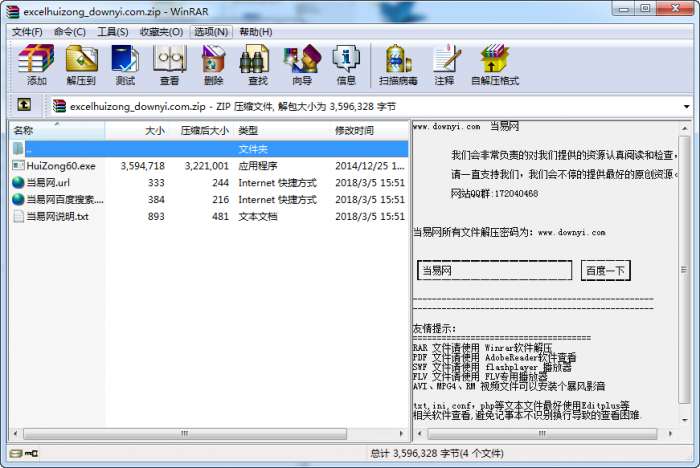700x468 pixels.
Task: Open the 命令(C) menu
Action: click(70, 32)
